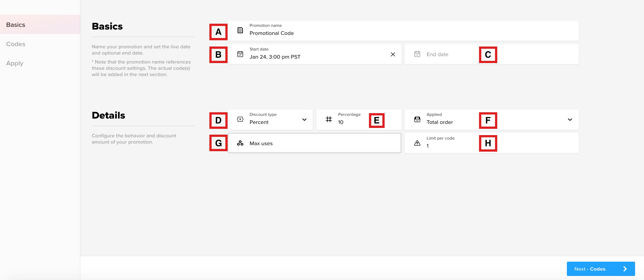644x280 pixels.
Task: Click the Basics section heading
Action: coord(107,26)
